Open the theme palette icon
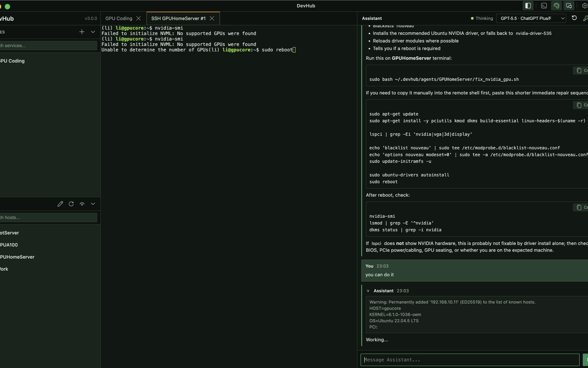 [556, 6]
